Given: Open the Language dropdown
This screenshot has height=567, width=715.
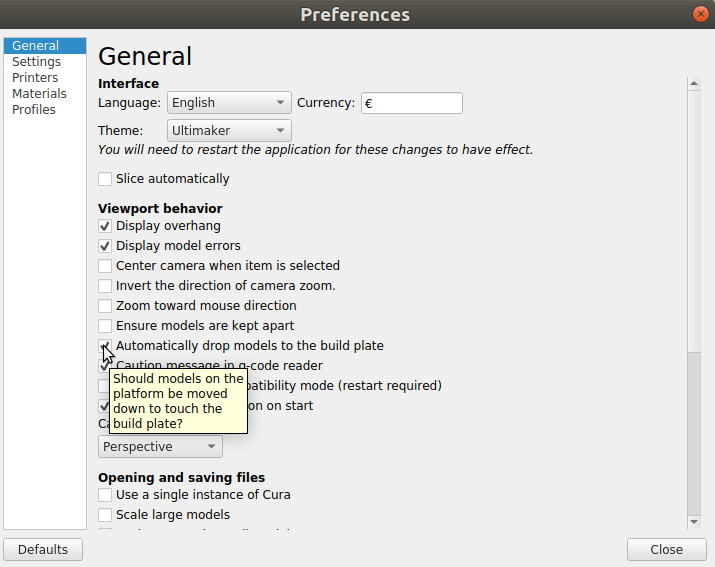Looking at the screenshot, I should [229, 103].
